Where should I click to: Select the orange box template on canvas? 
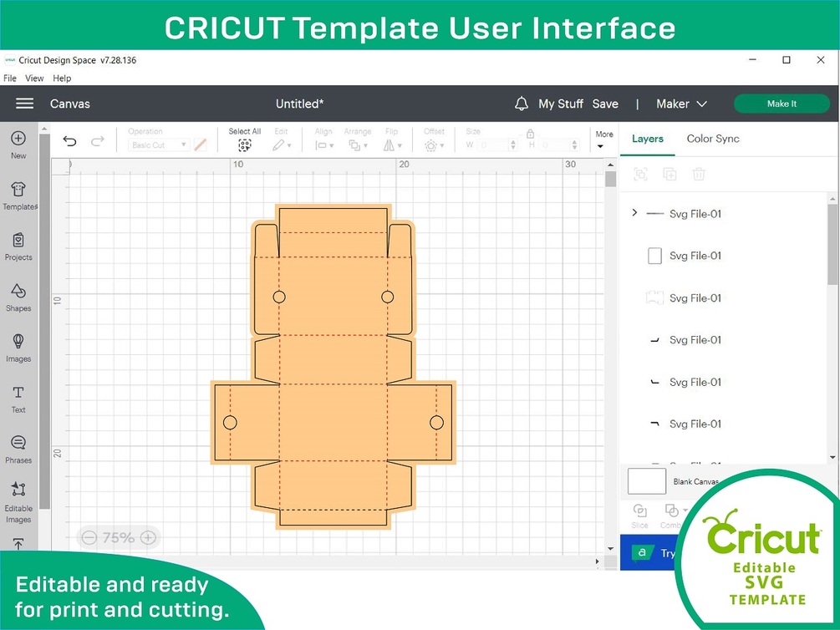click(333, 367)
